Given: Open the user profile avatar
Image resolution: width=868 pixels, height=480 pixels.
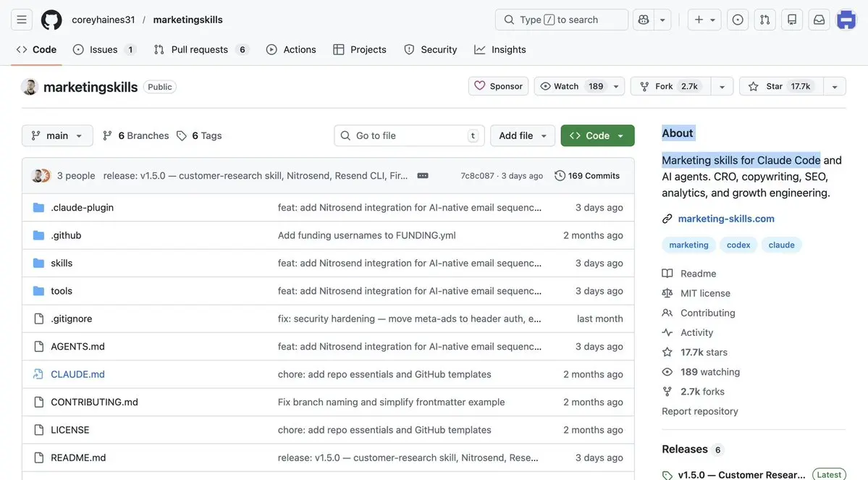Looking at the screenshot, I should [846, 20].
